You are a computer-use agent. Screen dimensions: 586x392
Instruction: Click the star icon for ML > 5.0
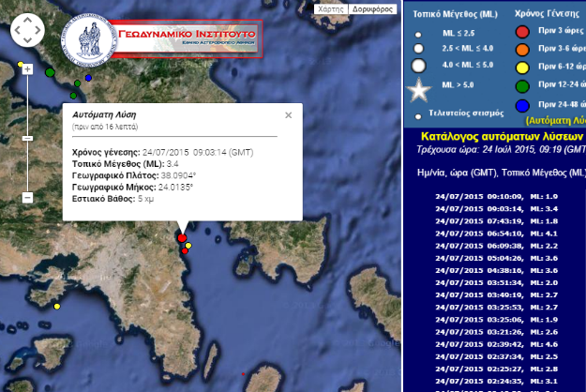coord(419,90)
